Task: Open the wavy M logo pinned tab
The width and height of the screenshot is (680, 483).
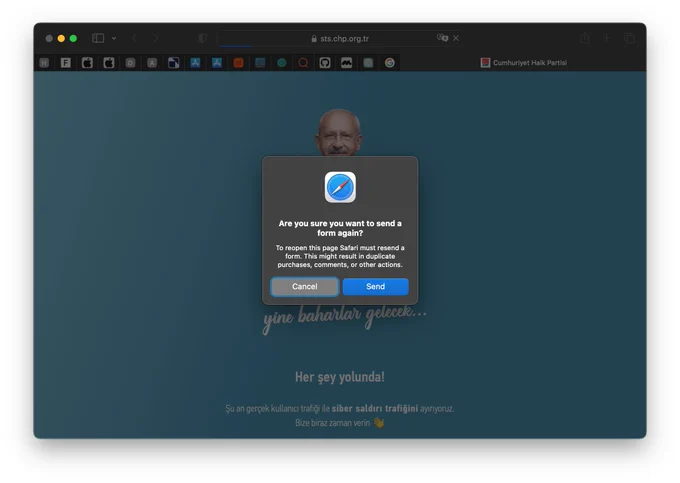Action: point(347,63)
